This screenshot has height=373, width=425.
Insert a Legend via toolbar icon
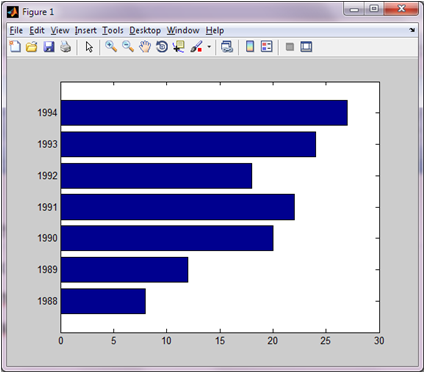point(267,47)
